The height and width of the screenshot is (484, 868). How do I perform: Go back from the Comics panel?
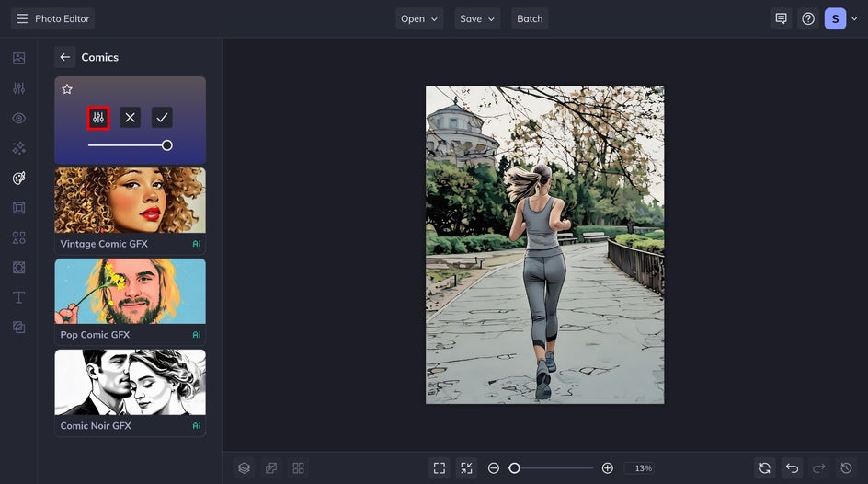coord(64,57)
